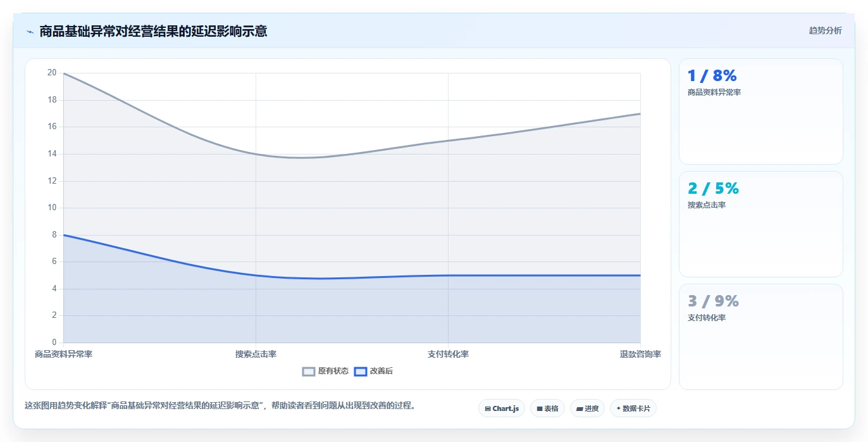The image size is (868, 442).
Task: Click the lightning icon beside the title
Action: (x=30, y=31)
